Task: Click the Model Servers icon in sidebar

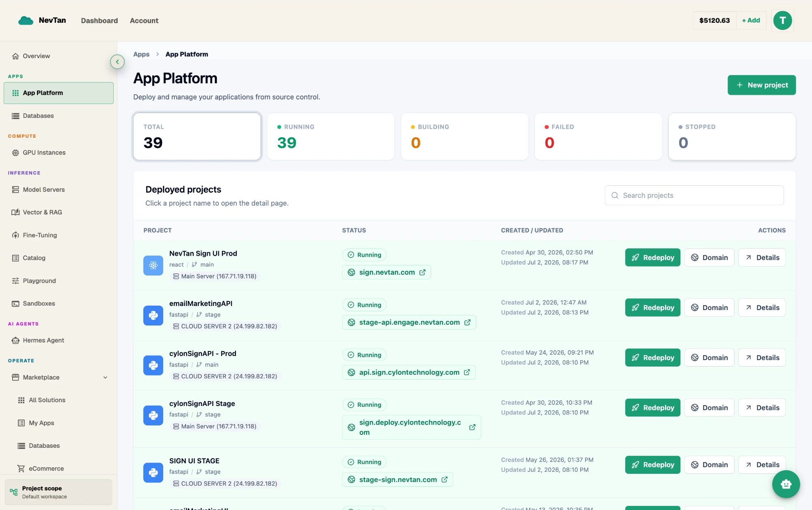Action: point(15,190)
